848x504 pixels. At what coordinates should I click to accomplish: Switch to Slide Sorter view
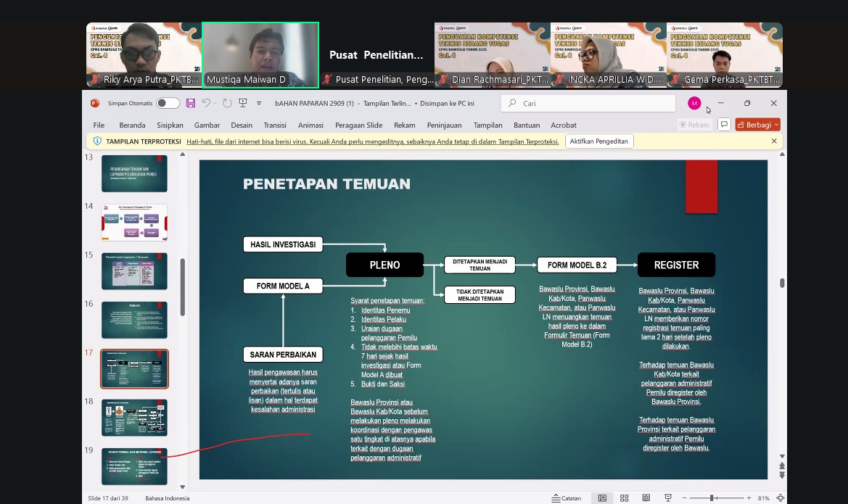tap(624, 498)
